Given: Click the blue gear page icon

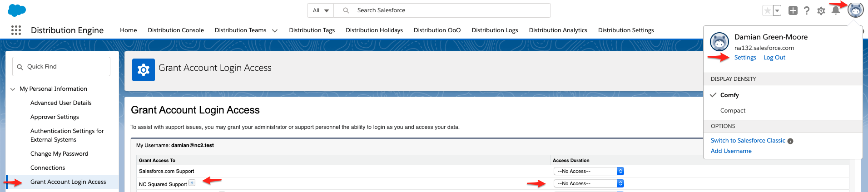Looking at the screenshot, I should (144, 70).
